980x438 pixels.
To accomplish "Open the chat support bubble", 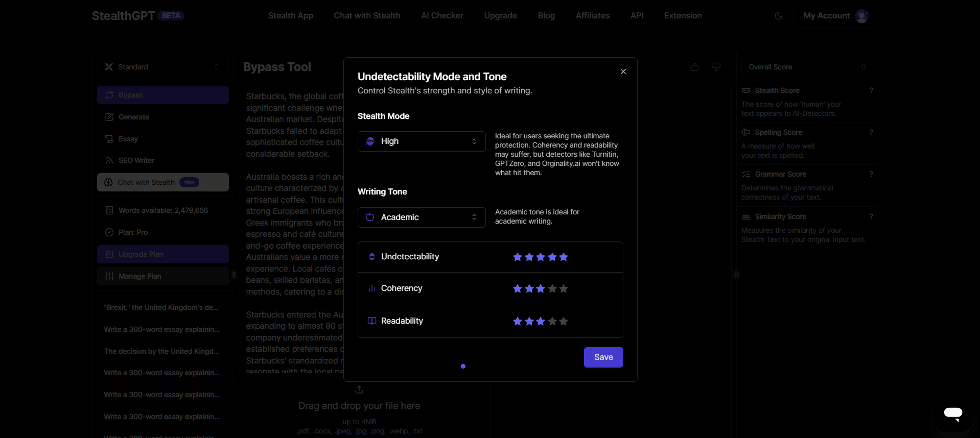I will (x=952, y=413).
